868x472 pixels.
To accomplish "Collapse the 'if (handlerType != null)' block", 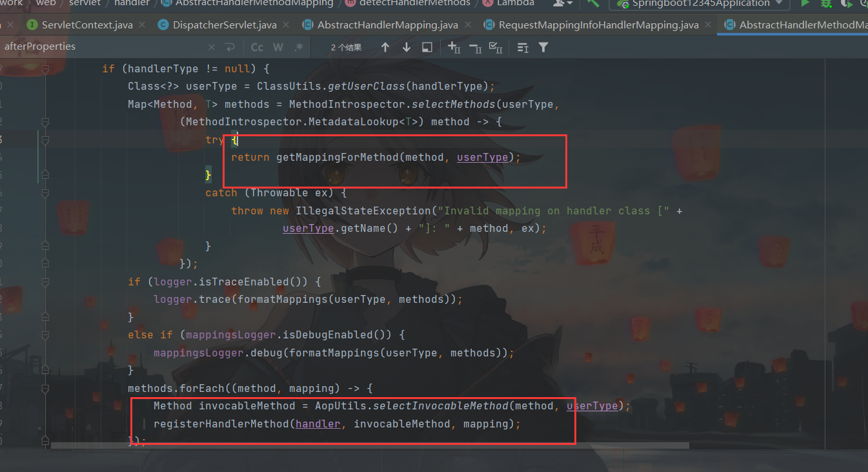I will point(45,68).
